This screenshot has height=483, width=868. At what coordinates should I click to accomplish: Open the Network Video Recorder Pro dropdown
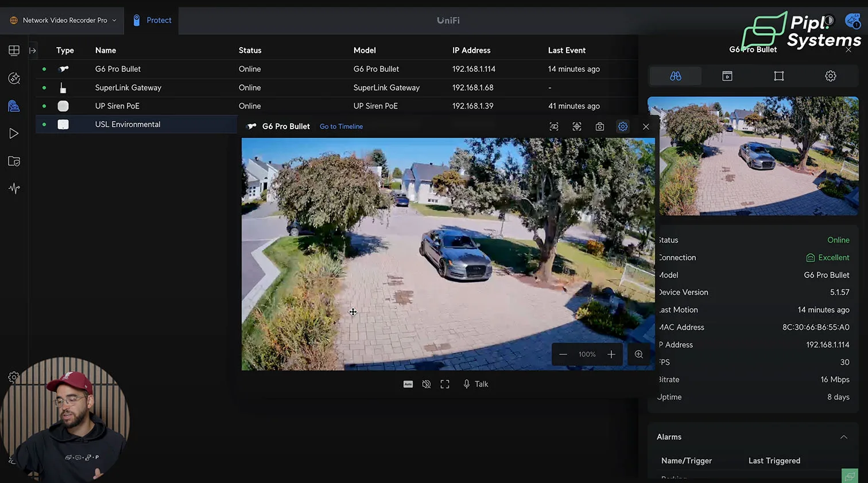coord(63,20)
